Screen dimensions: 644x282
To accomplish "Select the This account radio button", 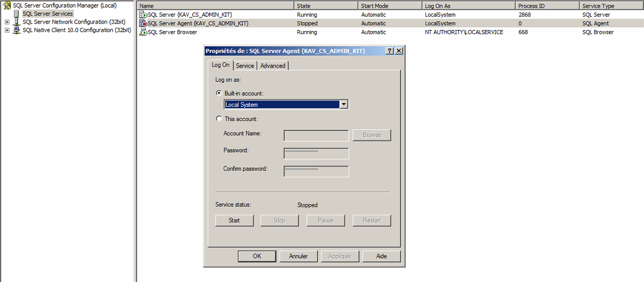I will (219, 119).
